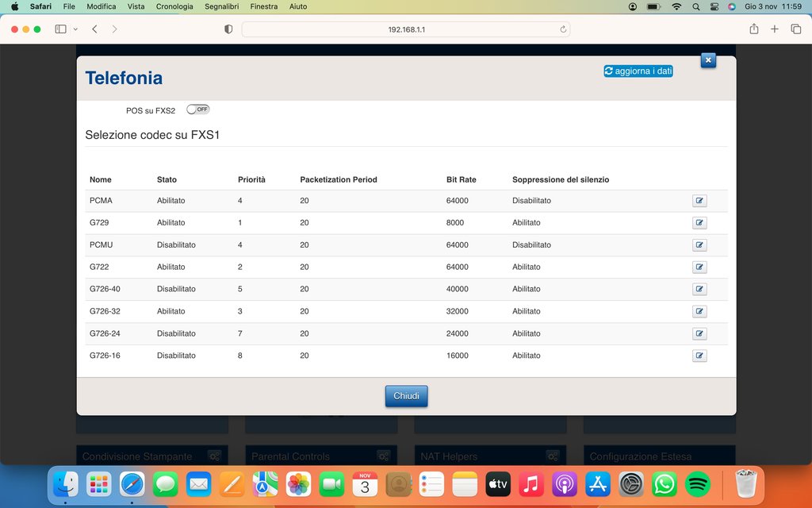Open Safari share menu
812x508 pixels.
coord(754,29)
